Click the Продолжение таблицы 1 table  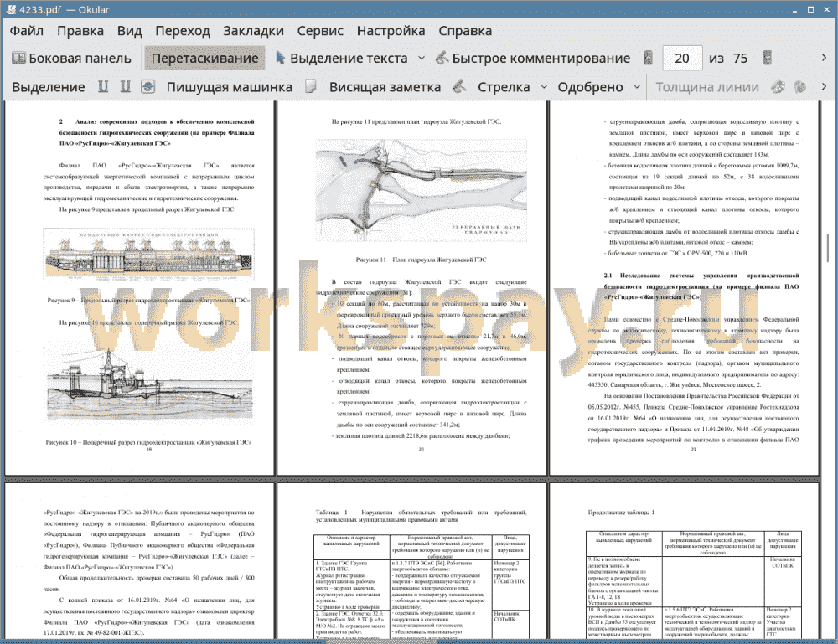[694, 585]
